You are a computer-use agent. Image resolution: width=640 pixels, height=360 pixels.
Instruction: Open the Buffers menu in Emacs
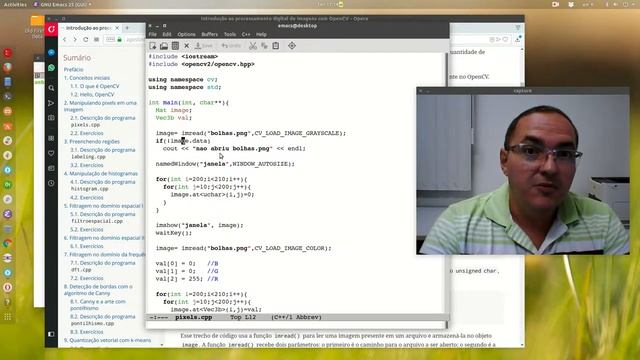[x=209, y=34]
